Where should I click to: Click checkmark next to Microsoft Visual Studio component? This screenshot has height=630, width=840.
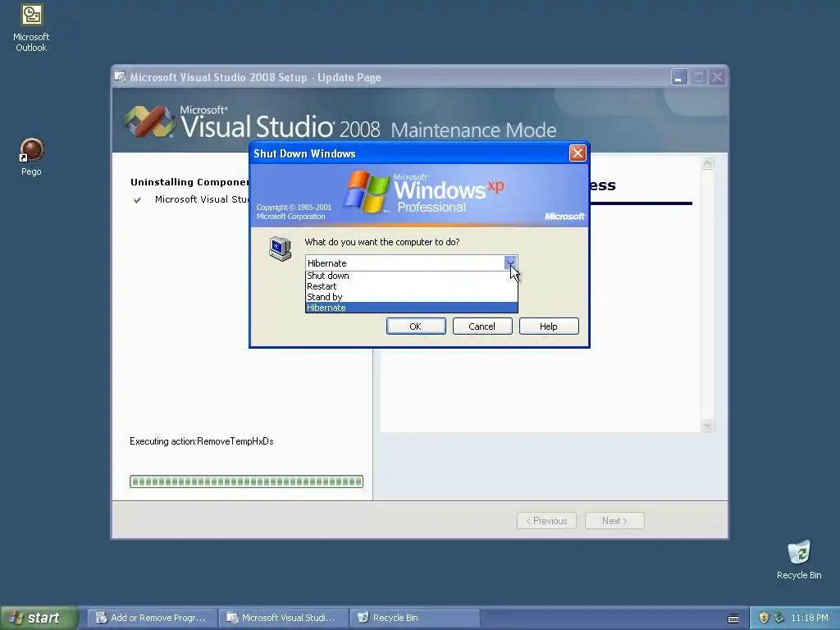137,200
